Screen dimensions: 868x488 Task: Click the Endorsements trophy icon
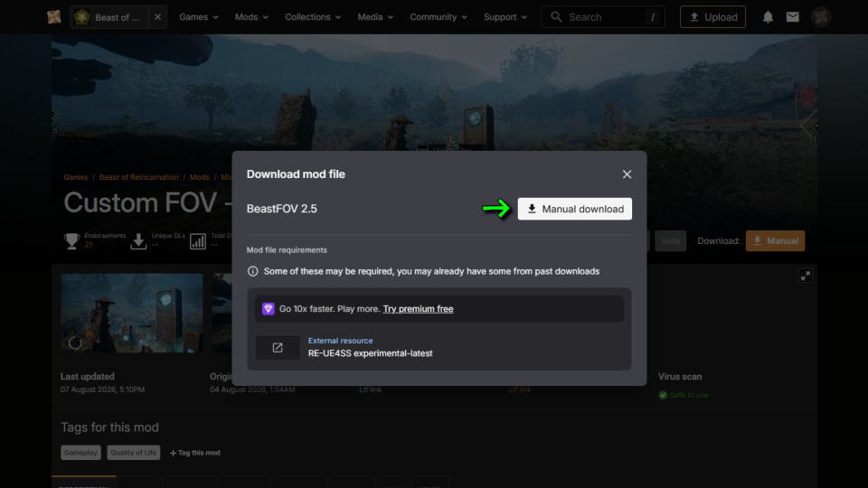[x=71, y=241]
